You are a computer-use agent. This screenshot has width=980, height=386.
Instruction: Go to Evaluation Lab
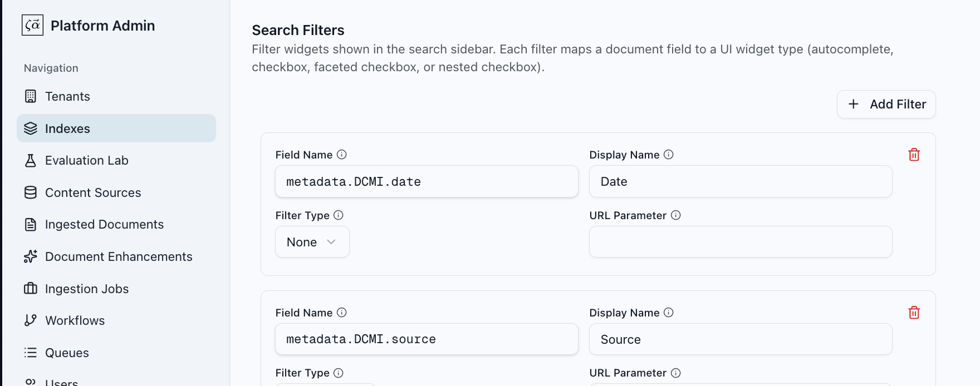[116, 160]
